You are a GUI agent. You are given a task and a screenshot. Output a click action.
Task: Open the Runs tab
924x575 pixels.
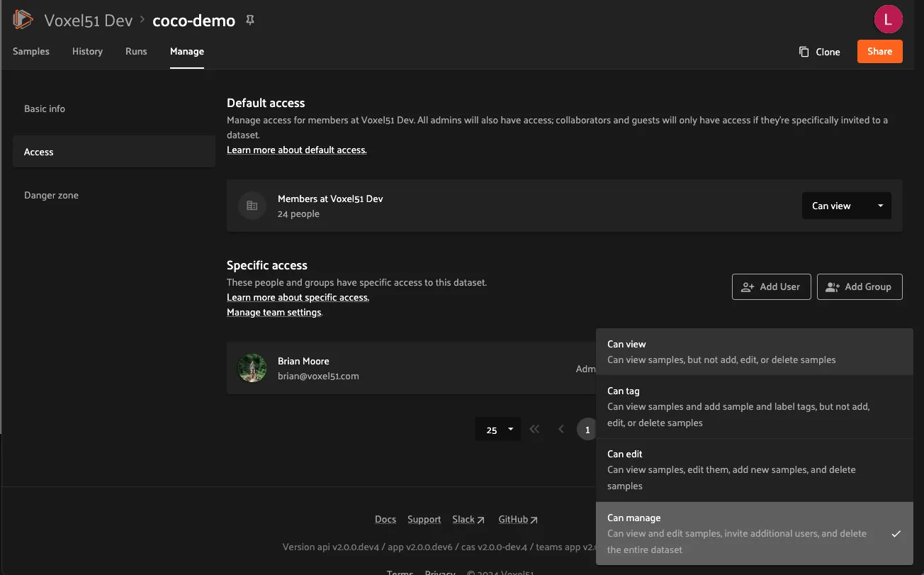[136, 51]
